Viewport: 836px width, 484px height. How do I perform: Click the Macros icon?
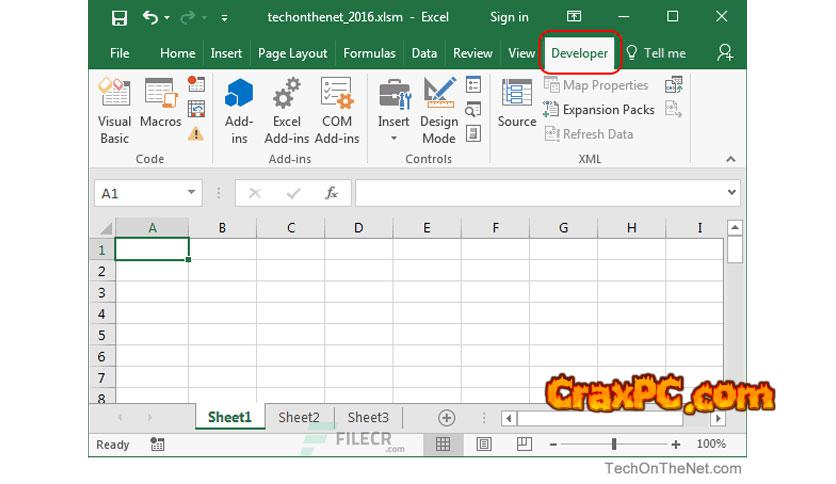tap(160, 107)
